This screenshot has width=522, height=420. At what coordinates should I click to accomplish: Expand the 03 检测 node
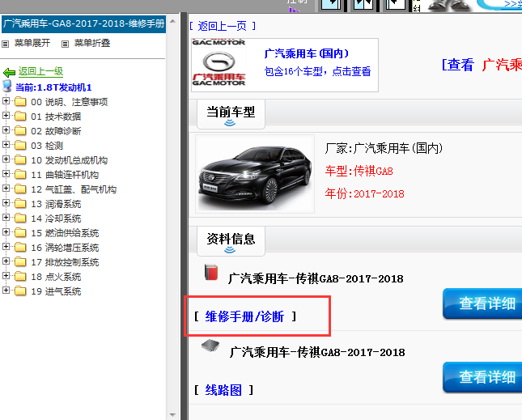[x=6, y=144]
